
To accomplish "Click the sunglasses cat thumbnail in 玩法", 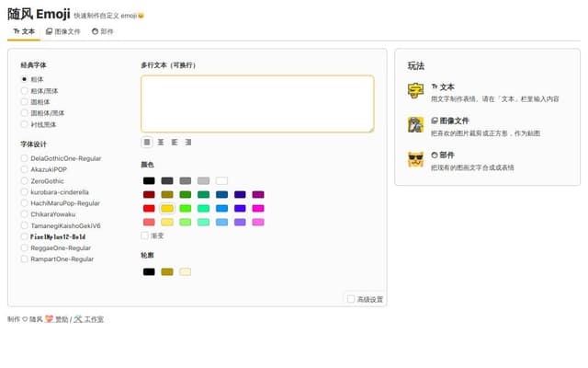I will pyautogui.click(x=415, y=159).
